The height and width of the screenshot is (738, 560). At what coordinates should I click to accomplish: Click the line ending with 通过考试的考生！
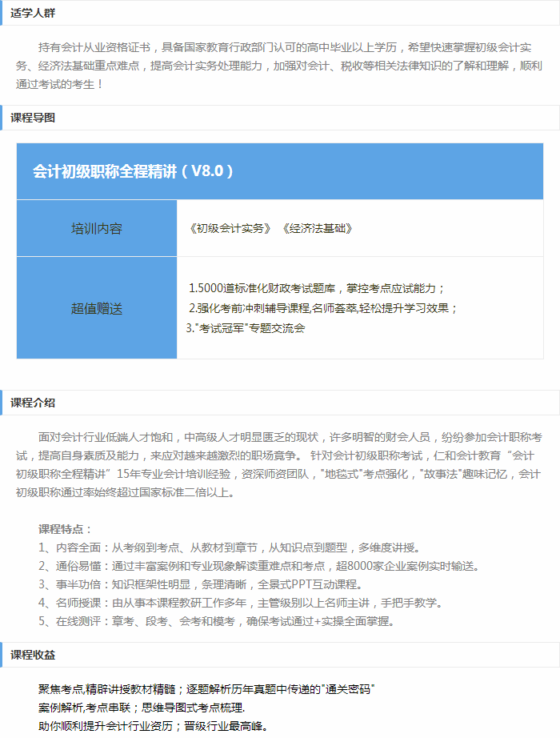coord(60,84)
